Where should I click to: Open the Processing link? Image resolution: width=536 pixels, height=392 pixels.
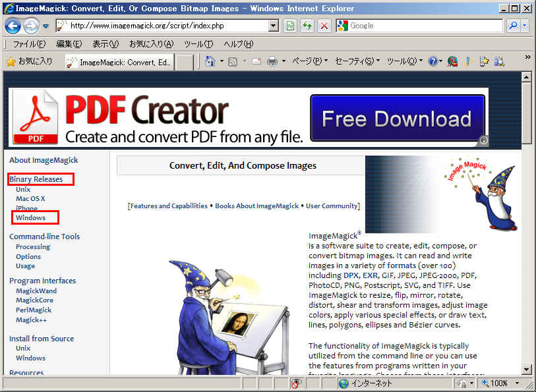pos(33,246)
